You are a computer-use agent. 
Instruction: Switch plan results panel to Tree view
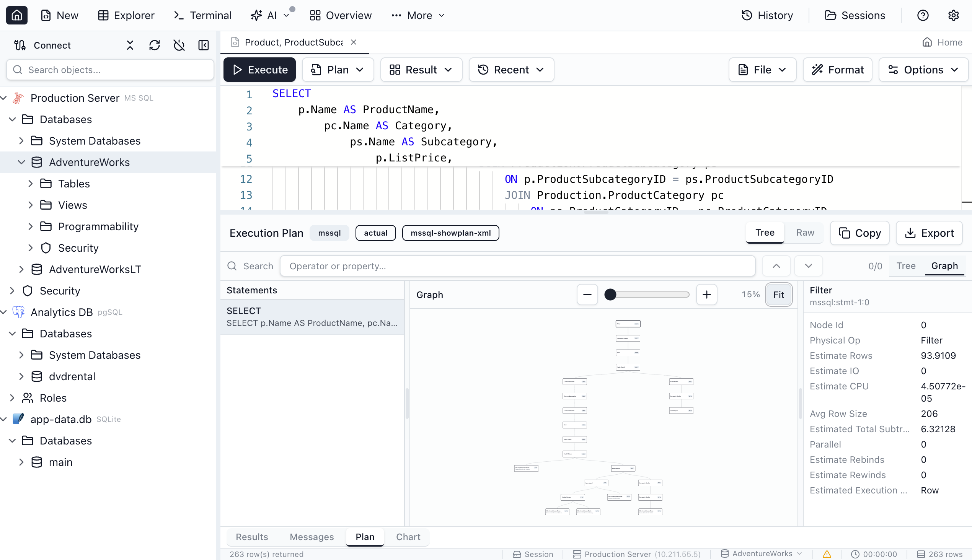click(x=906, y=265)
